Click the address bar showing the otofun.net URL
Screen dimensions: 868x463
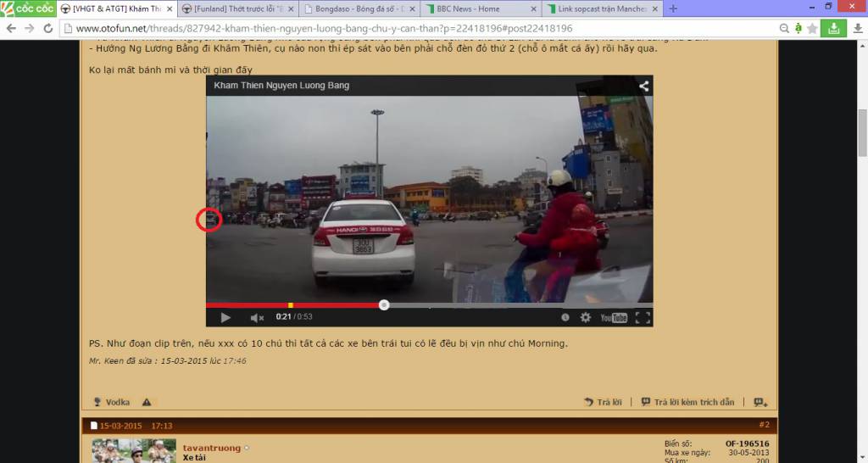pyautogui.click(x=418, y=28)
